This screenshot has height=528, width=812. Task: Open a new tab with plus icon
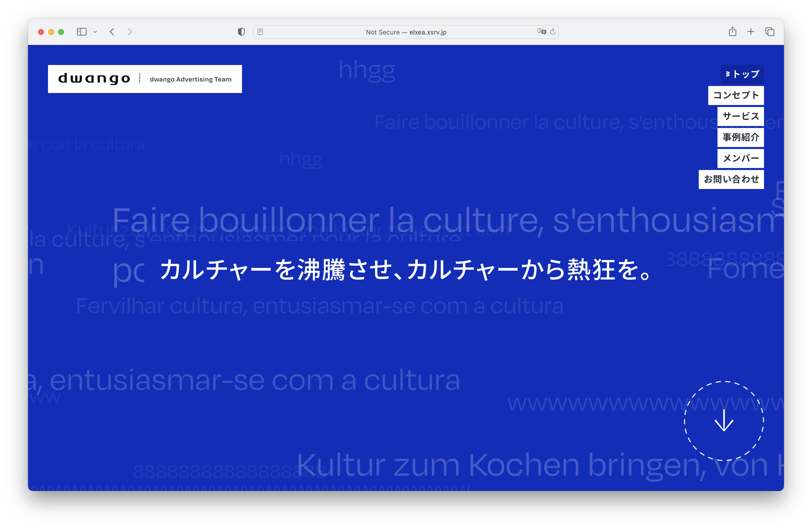pos(750,32)
